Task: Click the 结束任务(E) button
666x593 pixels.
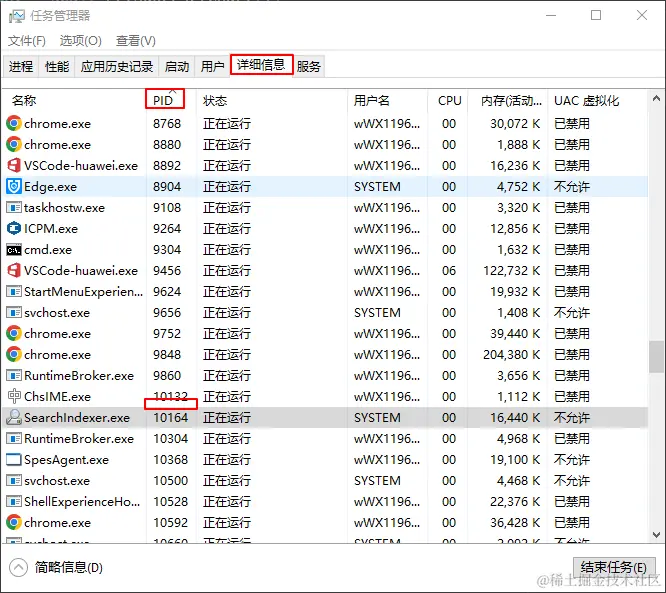Action: (x=614, y=568)
